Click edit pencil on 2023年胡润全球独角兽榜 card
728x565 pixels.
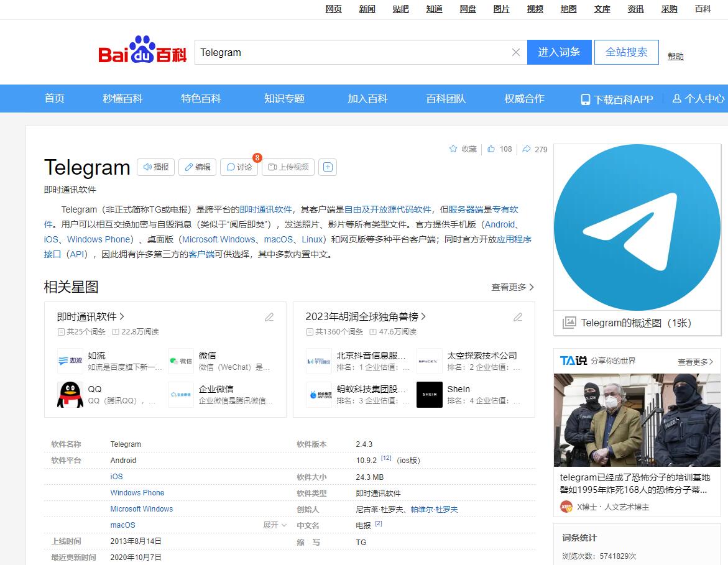(x=518, y=317)
